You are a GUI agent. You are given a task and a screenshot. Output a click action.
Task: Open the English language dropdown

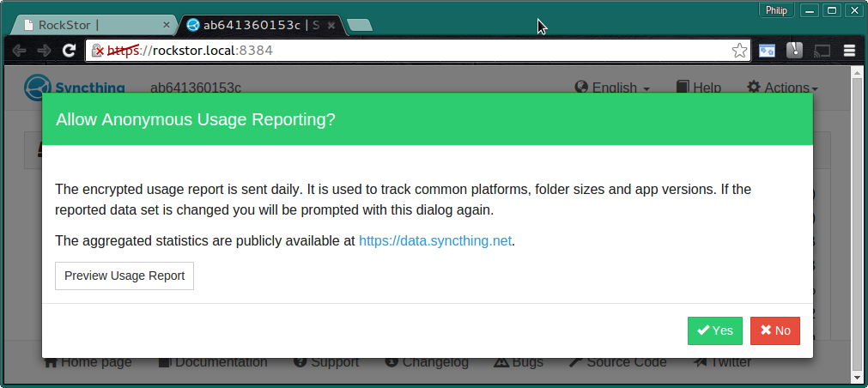612,88
